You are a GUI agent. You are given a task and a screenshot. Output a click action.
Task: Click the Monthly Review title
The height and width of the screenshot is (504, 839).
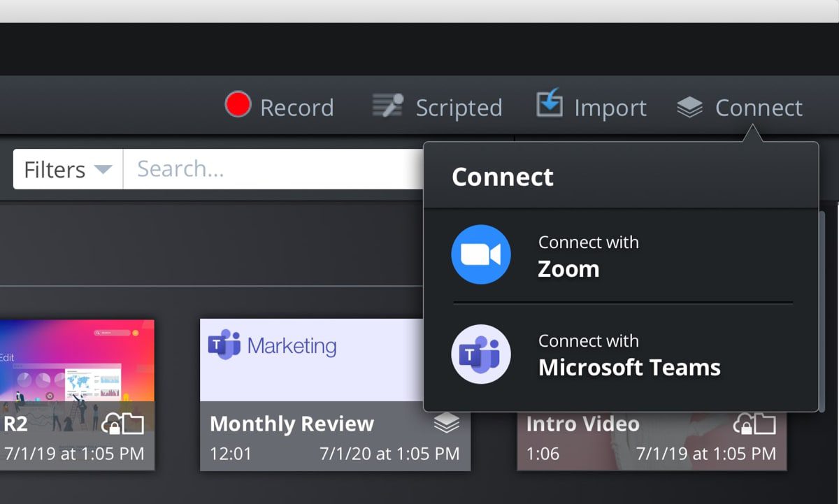coord(292,424)
